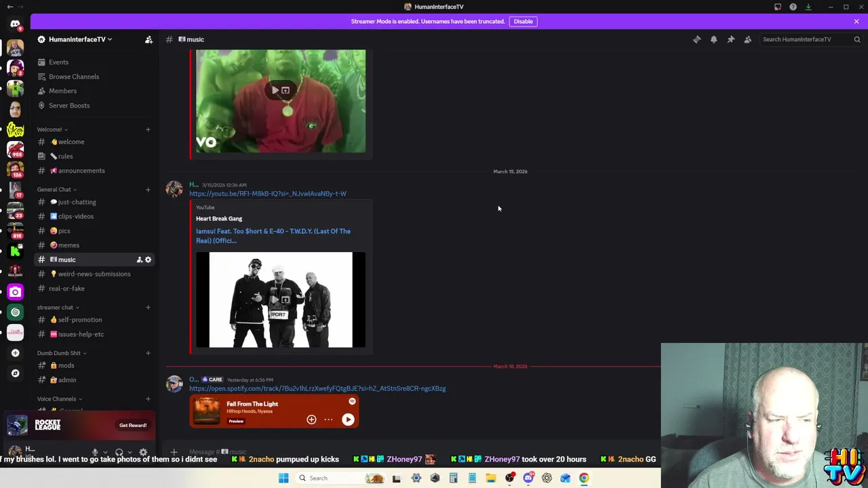The height and width of the screenshot is (488, 868).
Task: Create channel in streamer chat category
Action: tap(148, 308)
